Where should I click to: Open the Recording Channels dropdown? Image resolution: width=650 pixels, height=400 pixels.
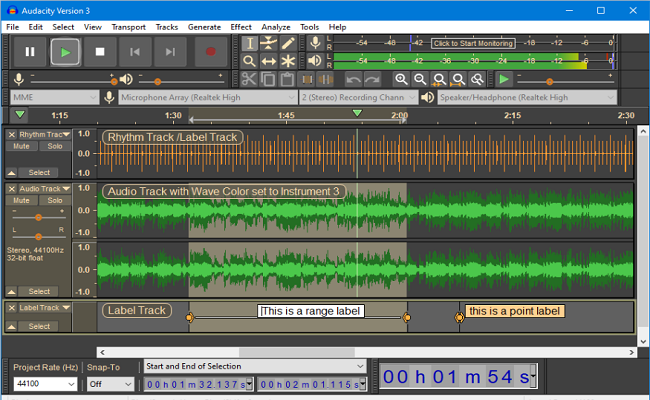[358, 97]
